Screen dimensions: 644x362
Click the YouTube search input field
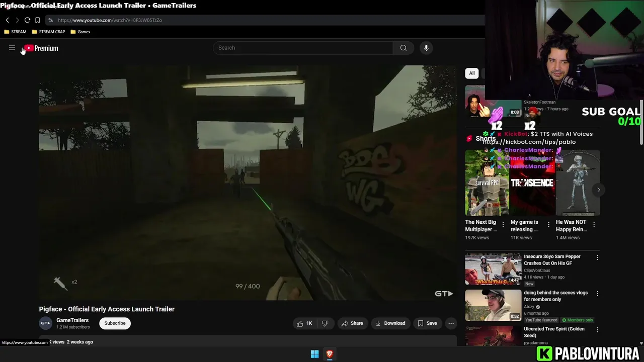tap(303, 48)
